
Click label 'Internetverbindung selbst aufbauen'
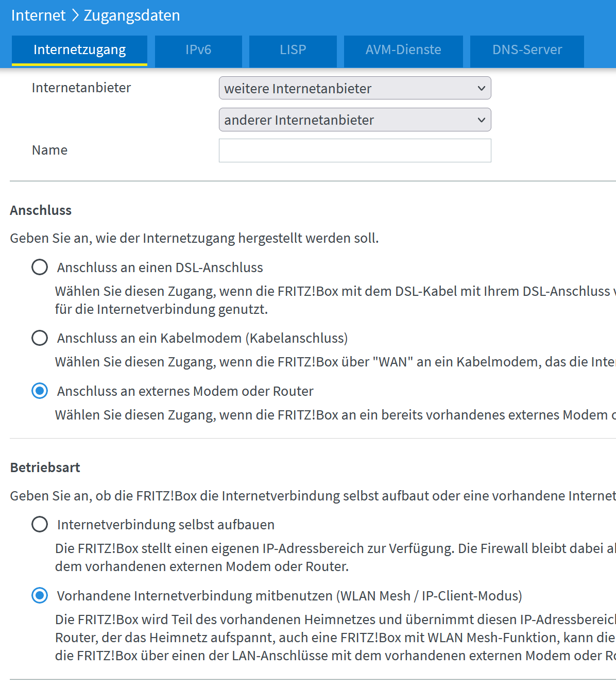click(x=166, y=525)
